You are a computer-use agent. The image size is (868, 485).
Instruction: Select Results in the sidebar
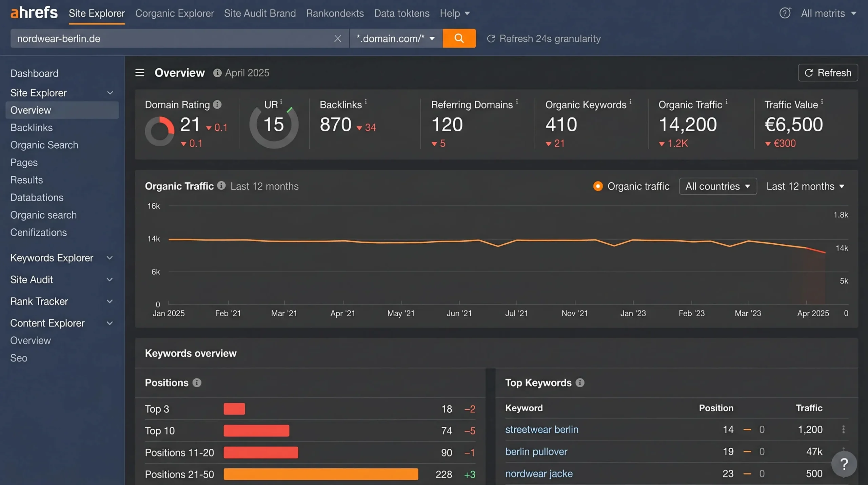click(x=26, y=180)
